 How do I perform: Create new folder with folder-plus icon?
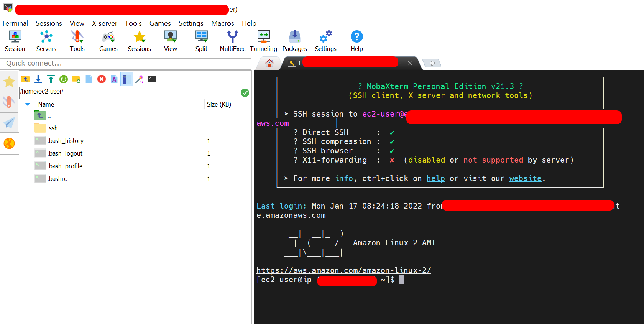click(x=76, y=79)
